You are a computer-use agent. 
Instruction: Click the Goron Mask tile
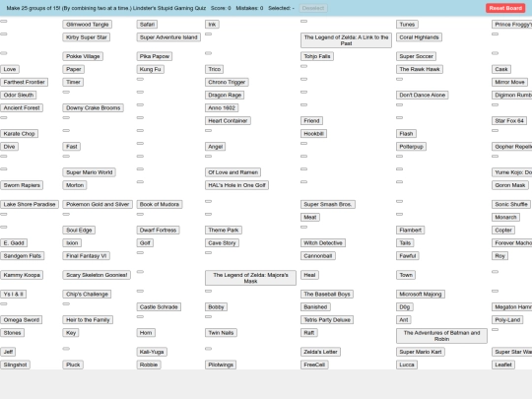tap(510, 185)
